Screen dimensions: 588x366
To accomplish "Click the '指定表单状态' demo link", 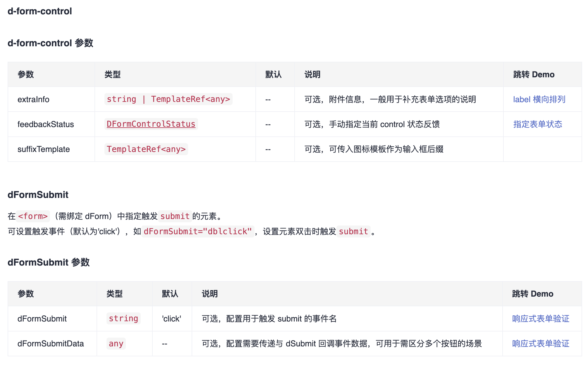I will [x=537, y=124].
